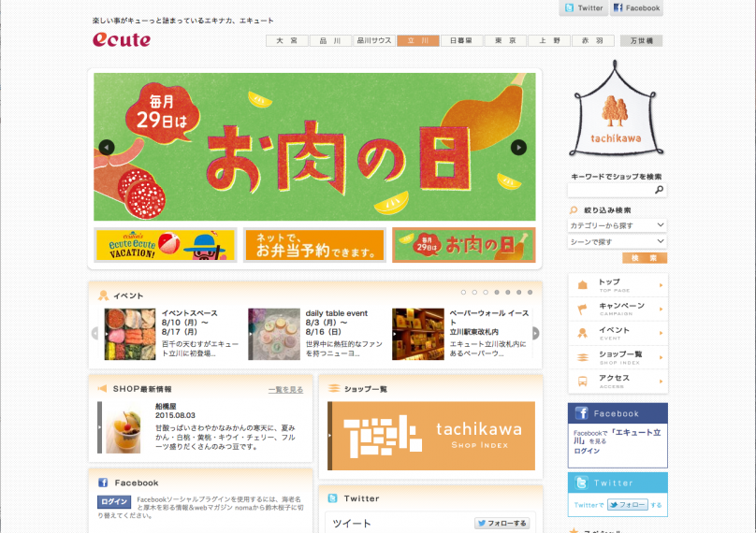The height and width of the screenshot is (533, 756).
Task: Select the 東京 station tab
Action: (505, 41)
